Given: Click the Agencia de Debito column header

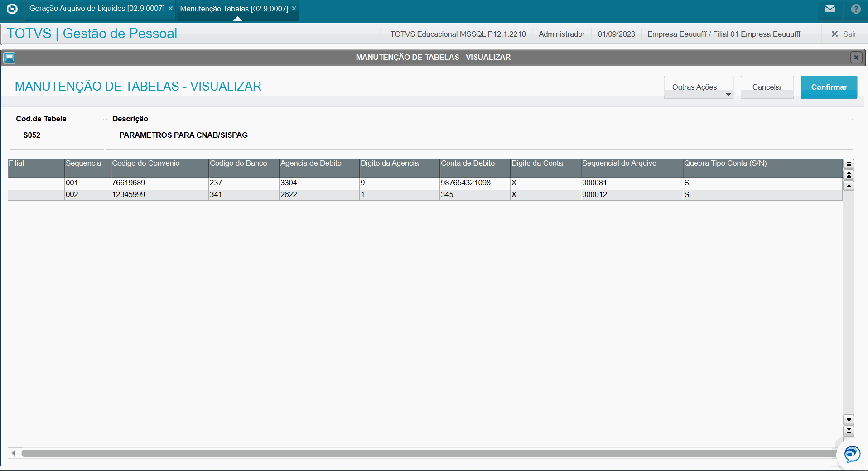Looking at the screenshot, I should [x=319, y=168].
